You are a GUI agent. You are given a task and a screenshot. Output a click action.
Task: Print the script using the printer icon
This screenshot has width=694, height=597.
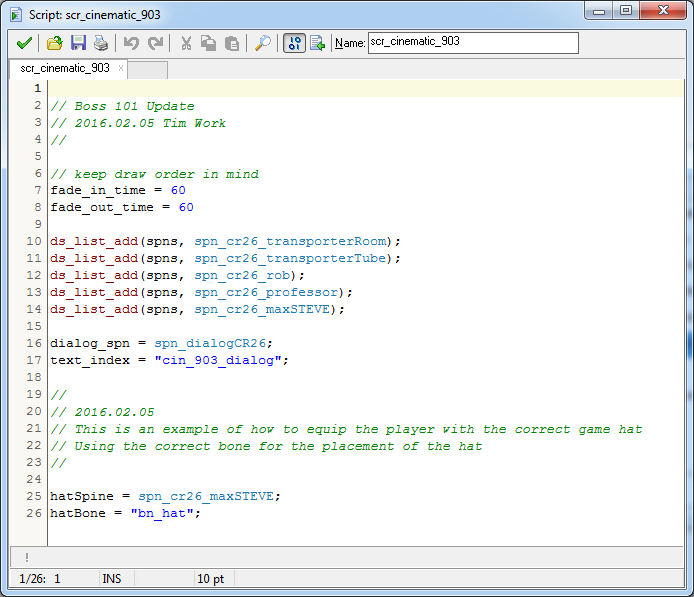(x=101, y=43)
